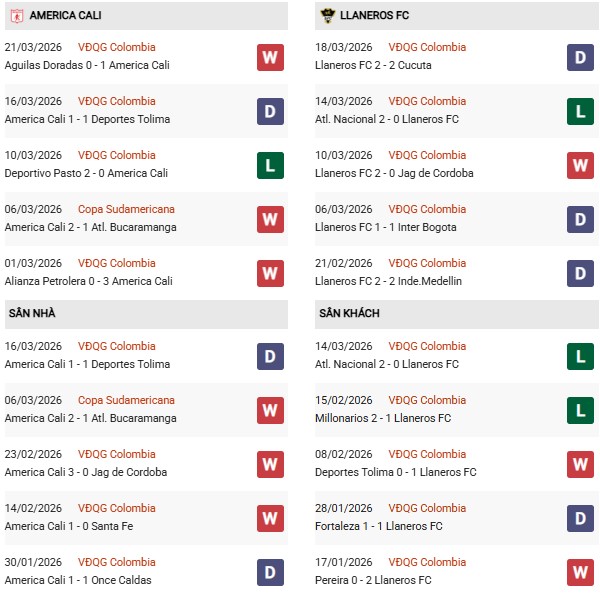Viewport: 600px width, 593px height.
Task: Click the Llaneros FC team crest icon
Action: [327, 16]
